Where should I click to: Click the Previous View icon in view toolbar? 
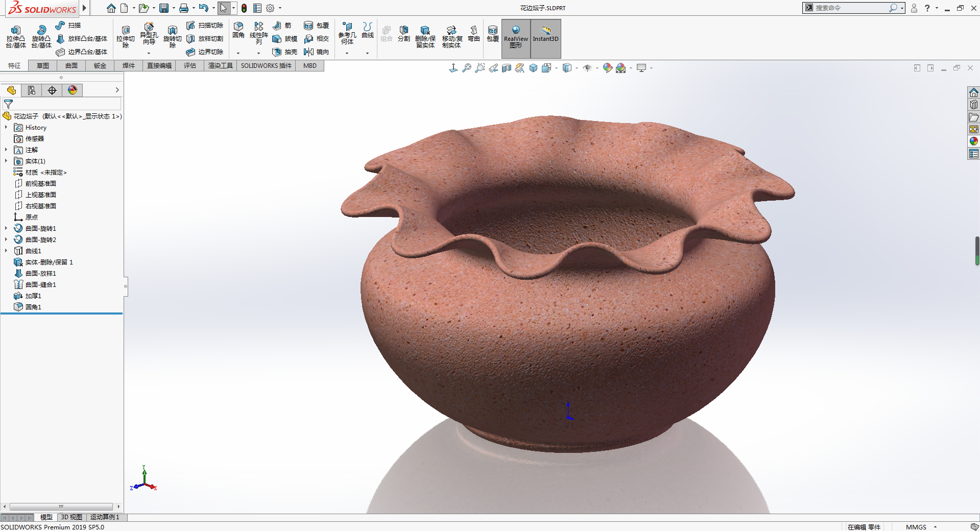(493, 68)
